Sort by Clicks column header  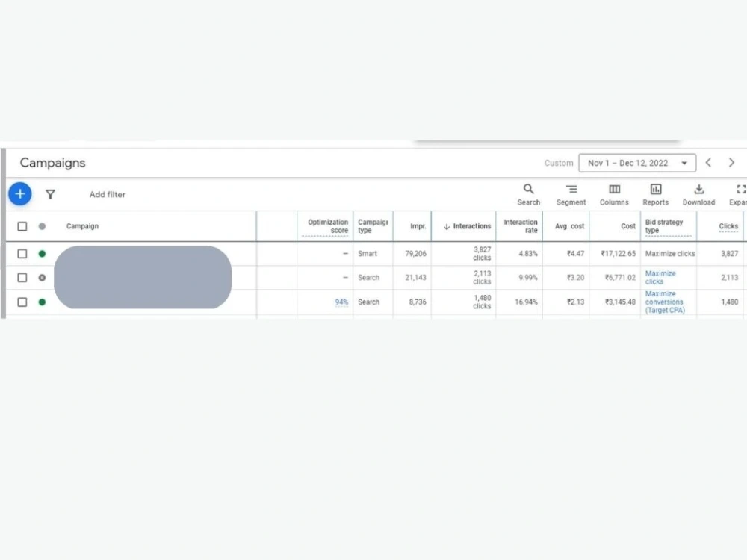(x=728, y=226)
